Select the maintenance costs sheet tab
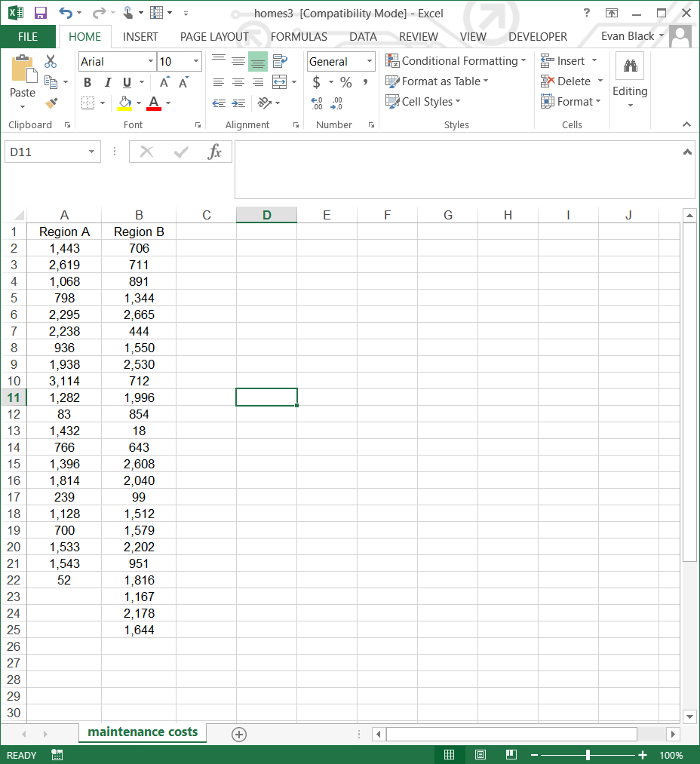Screen dimensions: 700x764 (x=143, y=732)
